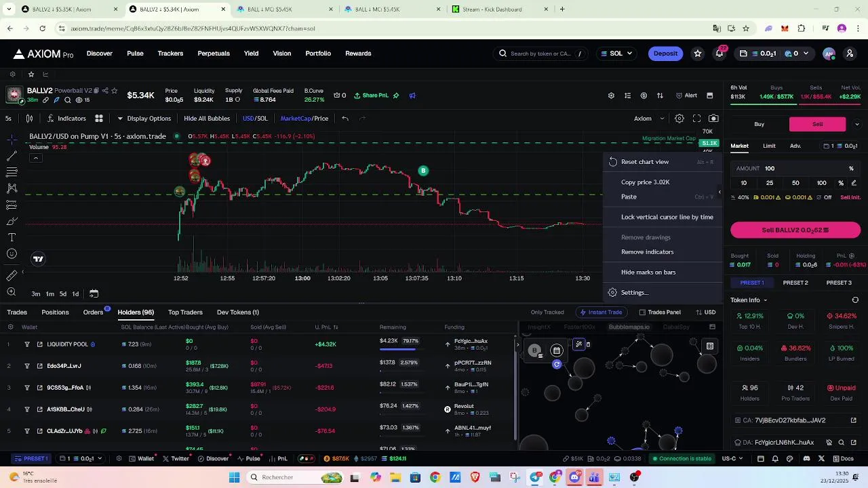Zoom in using the magnifier drawing tool

[x=12, y=292]
